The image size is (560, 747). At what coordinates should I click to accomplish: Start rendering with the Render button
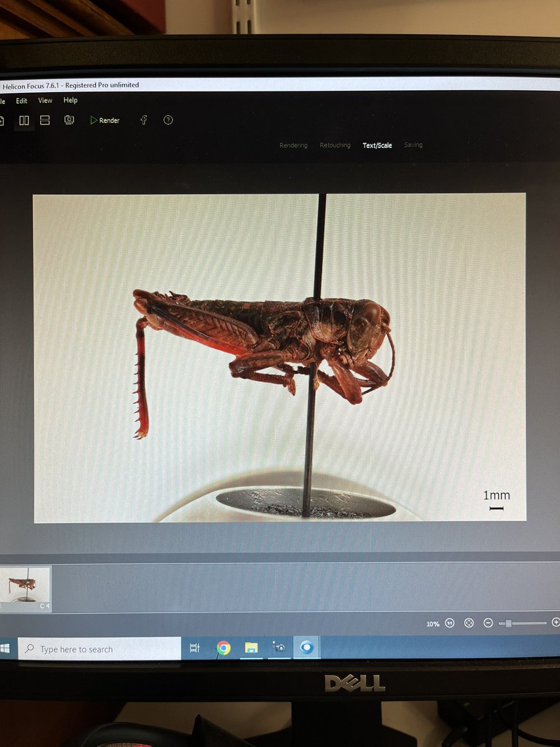105,120
